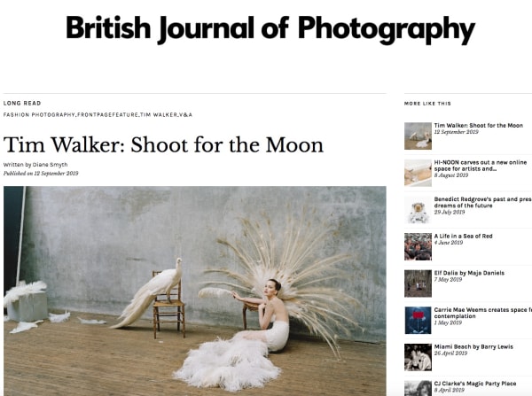Select the Tim Walker tag
The height and width of the screenshot is (396, 532).
pos(159,115)
